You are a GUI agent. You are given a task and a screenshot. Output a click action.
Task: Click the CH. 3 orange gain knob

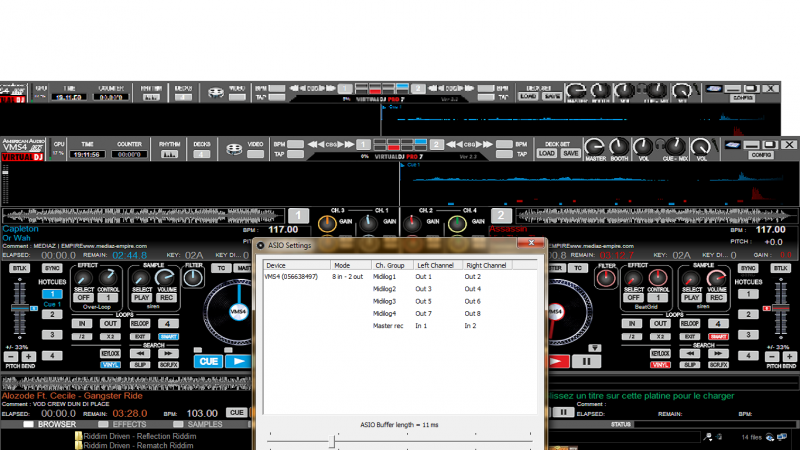point(327,223)
